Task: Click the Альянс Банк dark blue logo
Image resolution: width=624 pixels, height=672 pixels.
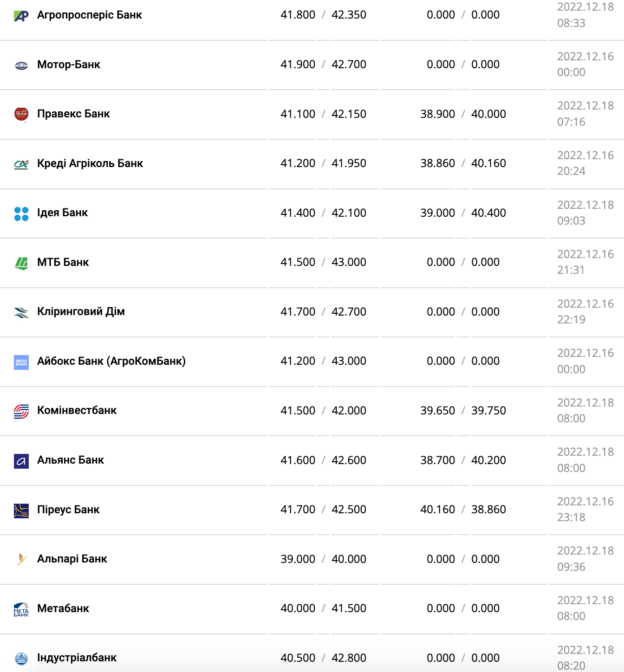Action: coord(21,461)
